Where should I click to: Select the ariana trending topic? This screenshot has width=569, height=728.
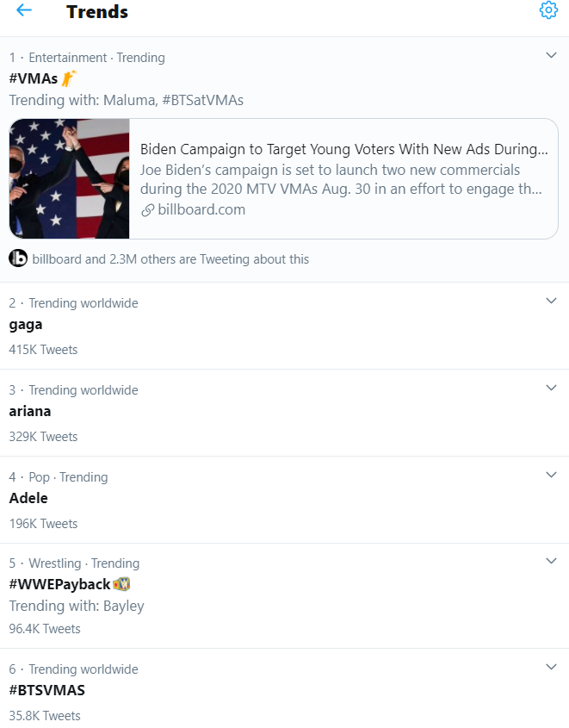[29, 411]
